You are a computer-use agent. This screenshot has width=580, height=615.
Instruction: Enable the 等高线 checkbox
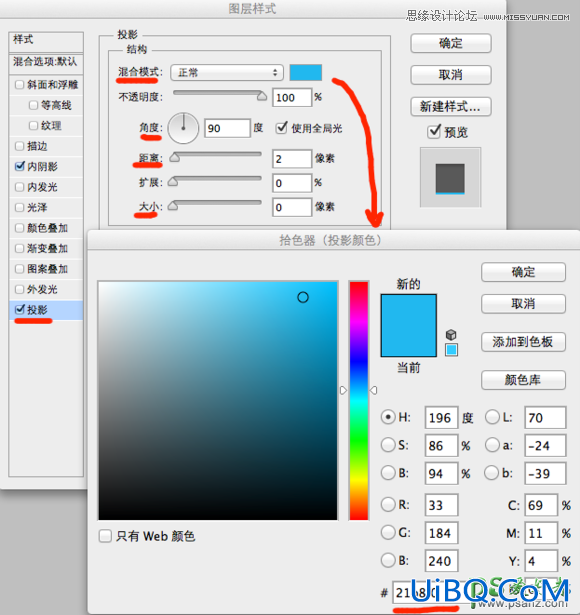33,105
